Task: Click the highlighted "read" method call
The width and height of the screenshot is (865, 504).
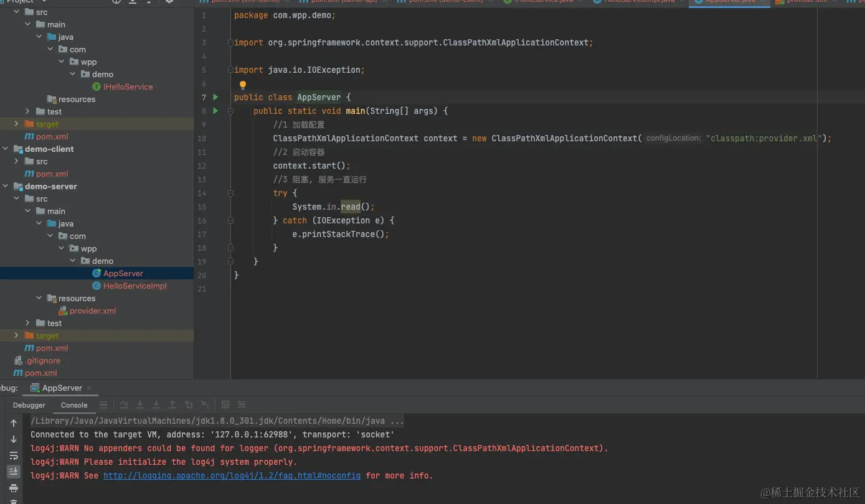Action: point(351,207)
